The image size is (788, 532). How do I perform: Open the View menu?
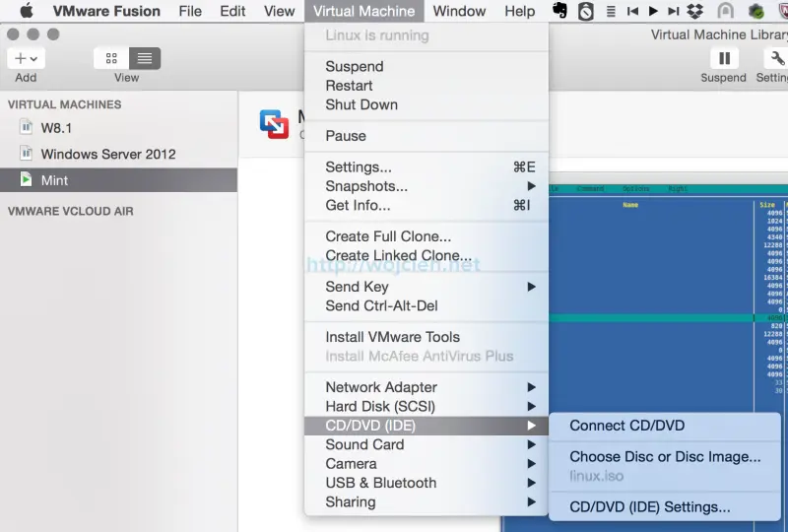click(280, 11)
